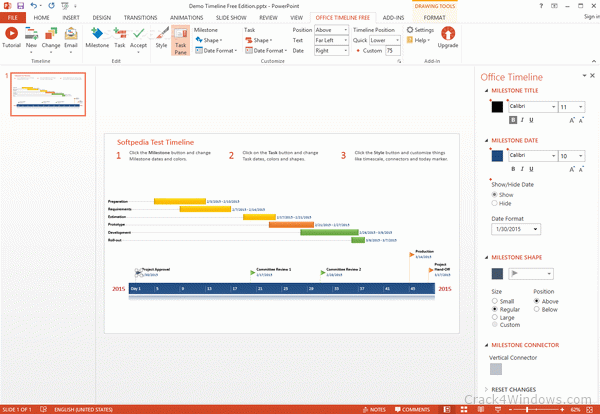This screenshot has height=414, width=600.
Task: Open the Format drawing tools tab
Action: click(x=434, y=18)
